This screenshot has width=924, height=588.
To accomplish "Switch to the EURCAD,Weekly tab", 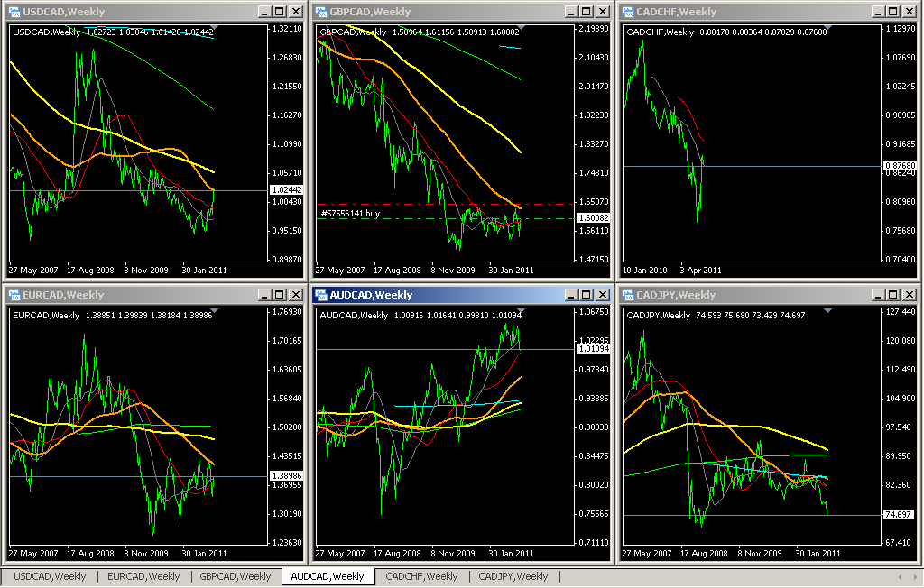I will (142, 576).
